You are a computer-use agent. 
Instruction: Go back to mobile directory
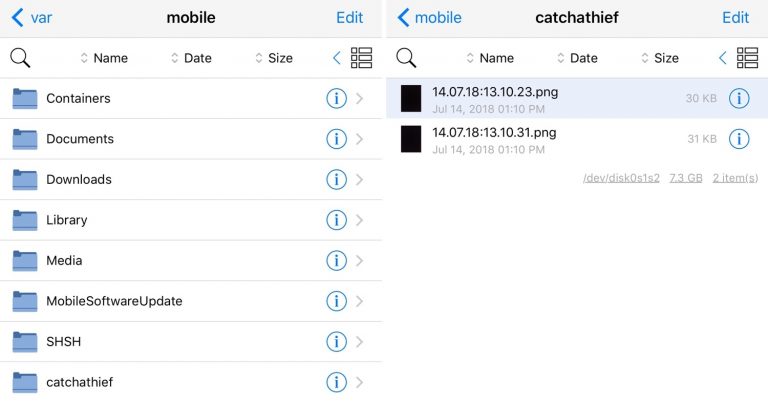tap(429, 18)
